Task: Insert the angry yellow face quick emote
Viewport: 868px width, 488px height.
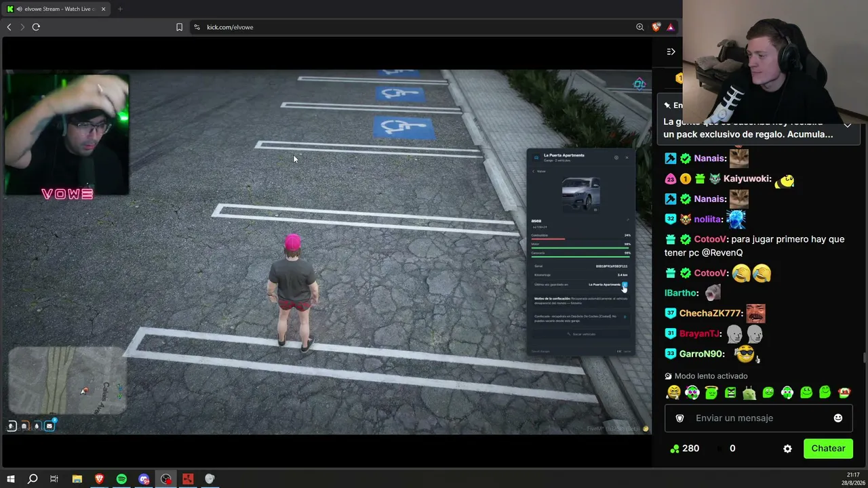Action: pos(673,392)
